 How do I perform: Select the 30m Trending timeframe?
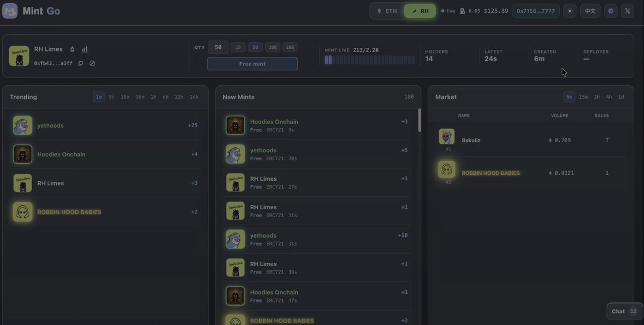pos(140,97)
